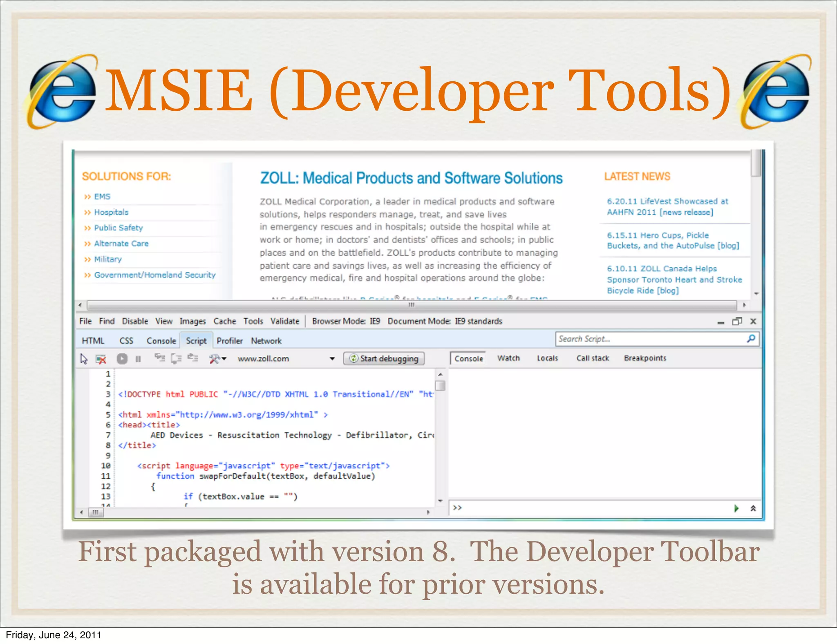Image resolution: width=837 pixels, height=644 pixels.
Task: Close the developer tools pane
Action: tap(753, 321)
